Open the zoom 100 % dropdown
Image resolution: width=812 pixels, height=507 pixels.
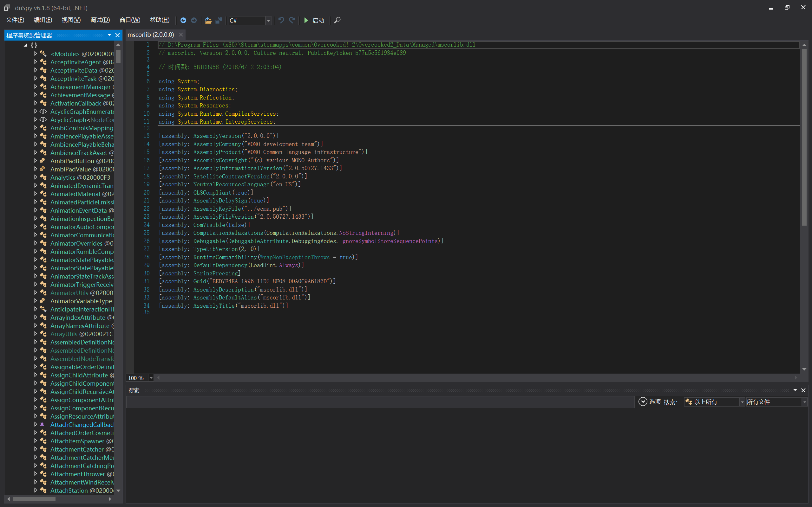tap(151, 378)
